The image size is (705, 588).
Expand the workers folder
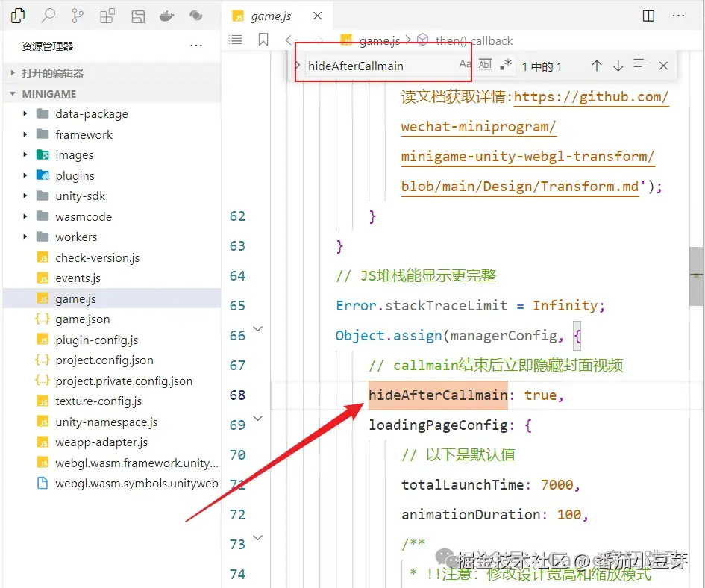tap(76, 237)
